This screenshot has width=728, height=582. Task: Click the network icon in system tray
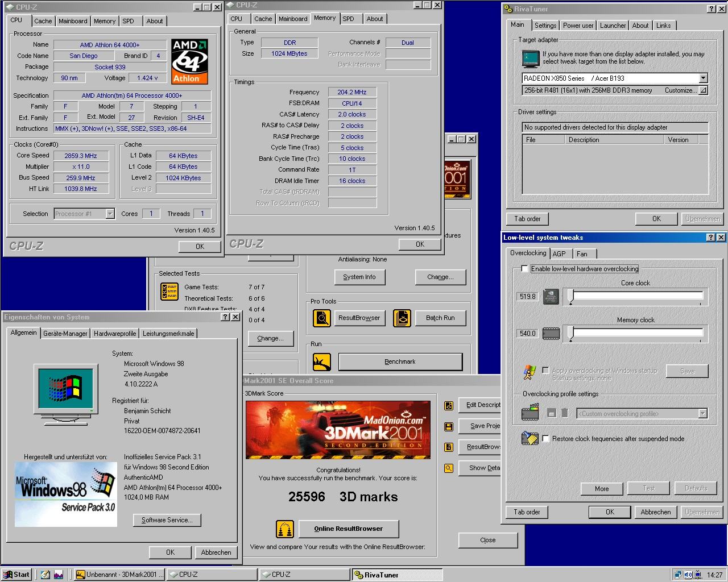tap(678, 575)
